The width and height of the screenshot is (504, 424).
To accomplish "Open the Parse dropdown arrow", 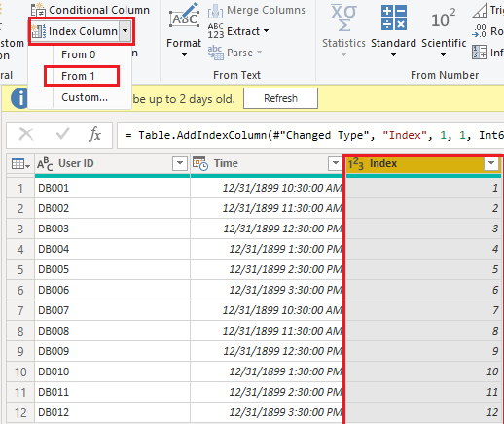I will 259,52.
